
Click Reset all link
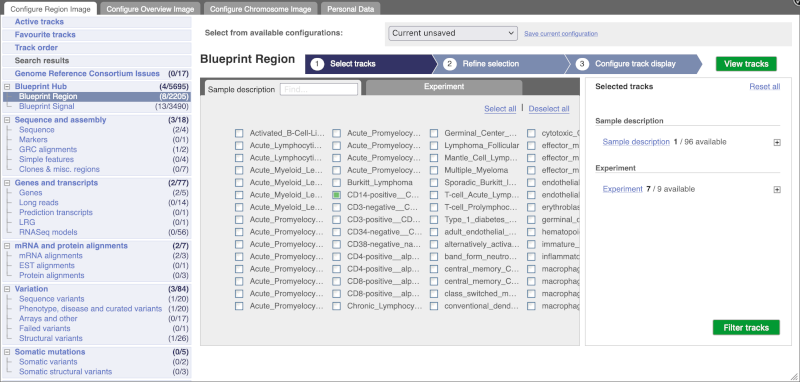click(764, 87)
